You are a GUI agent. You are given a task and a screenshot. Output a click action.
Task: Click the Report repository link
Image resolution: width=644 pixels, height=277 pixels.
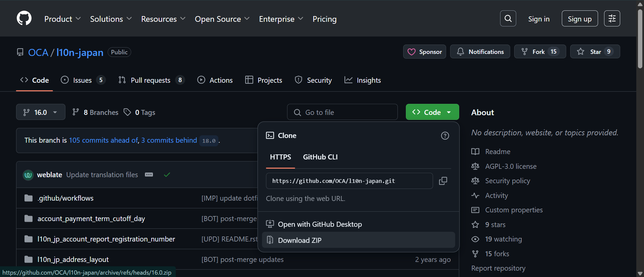498,268
